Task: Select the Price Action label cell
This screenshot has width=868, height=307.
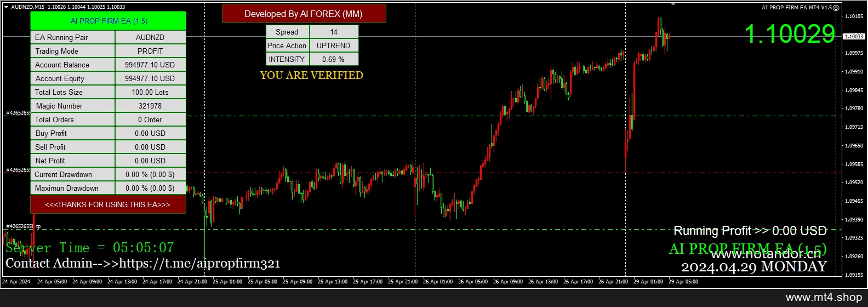Action: coord(288,46)
